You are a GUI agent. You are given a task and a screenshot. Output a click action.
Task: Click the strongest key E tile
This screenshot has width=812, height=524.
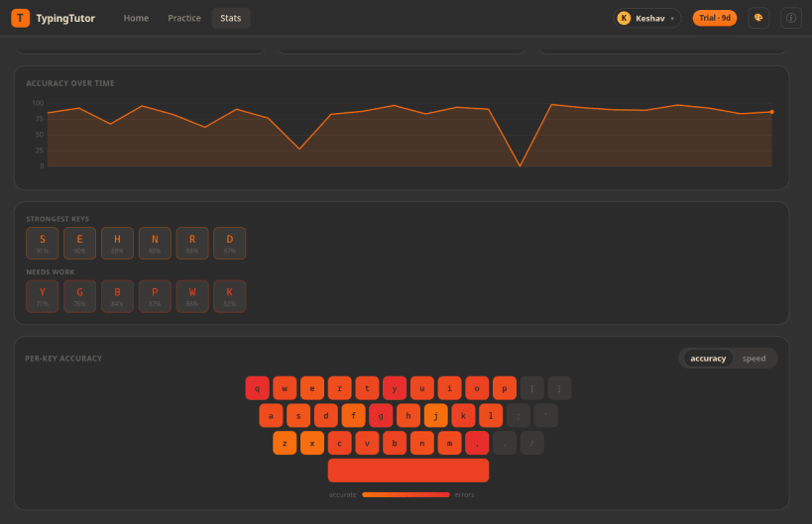(79, 243)
